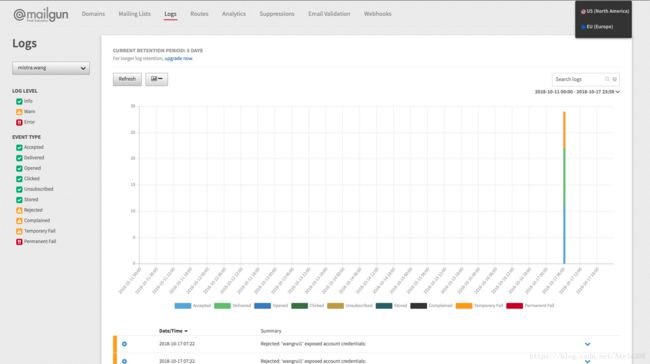The height and width of the screenshot is (364, 650).
Task: Open the chart options dropdown button
Action: (x=157, y=79)
